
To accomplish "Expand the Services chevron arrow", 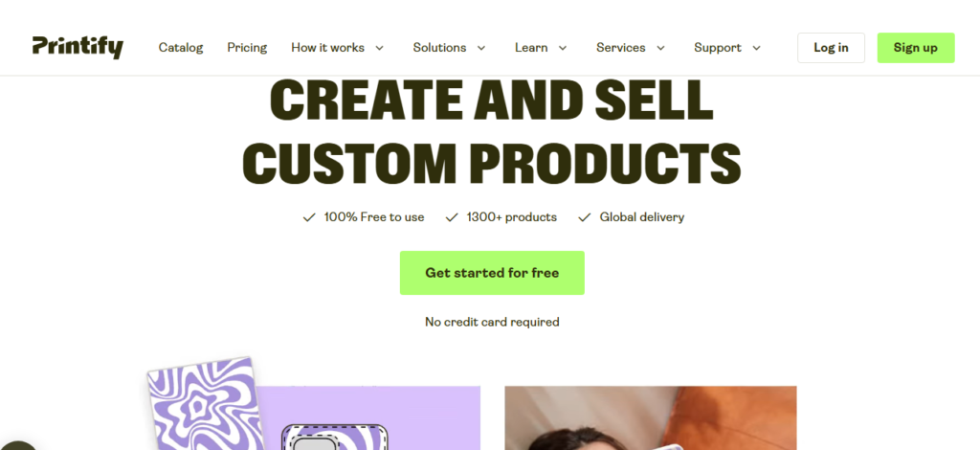I will pyautogui.click(x=660, y=48).
